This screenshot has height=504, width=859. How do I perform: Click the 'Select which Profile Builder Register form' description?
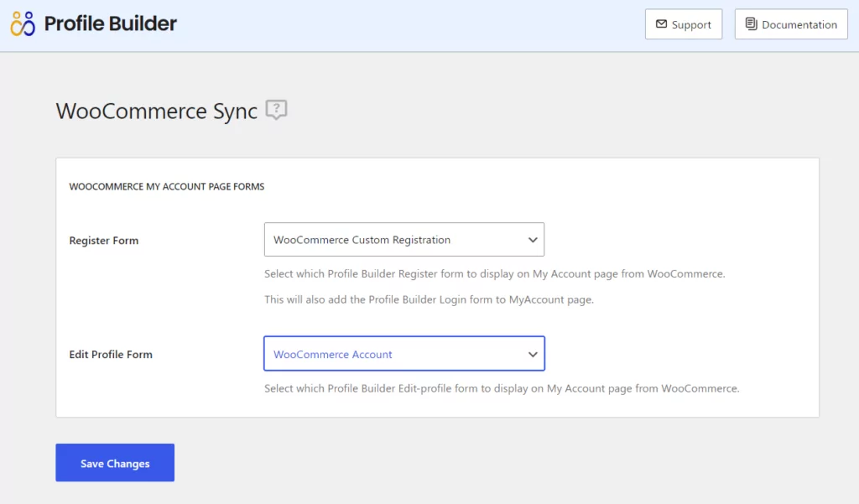click(x=495, y=274)
